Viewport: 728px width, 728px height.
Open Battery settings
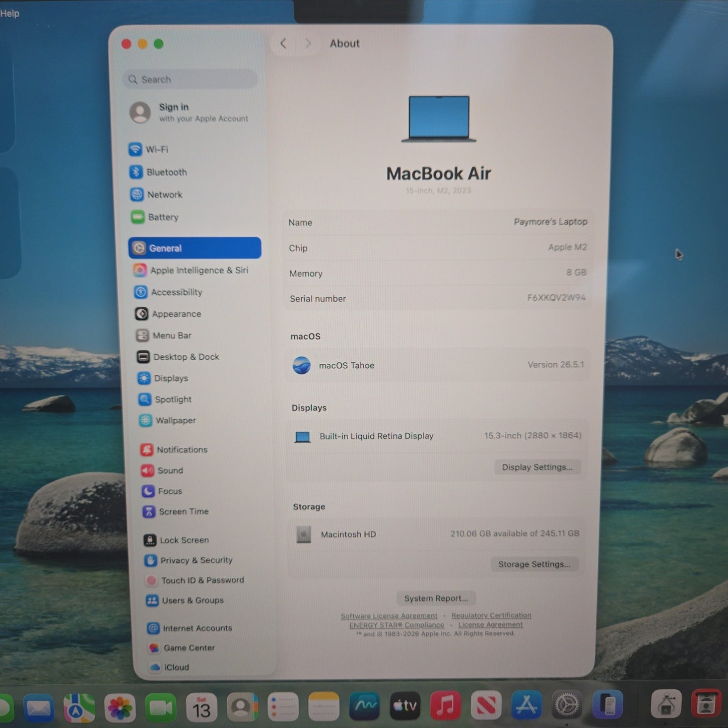pos(155,217)
